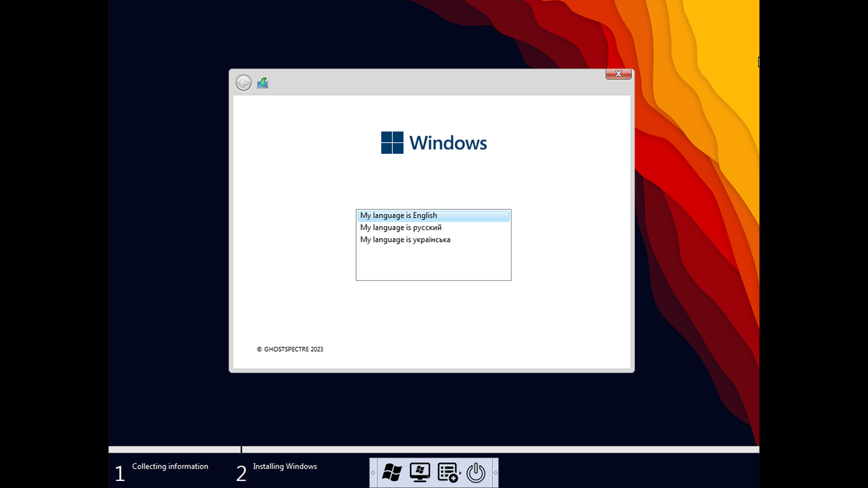Select "My language is English"

399,216
